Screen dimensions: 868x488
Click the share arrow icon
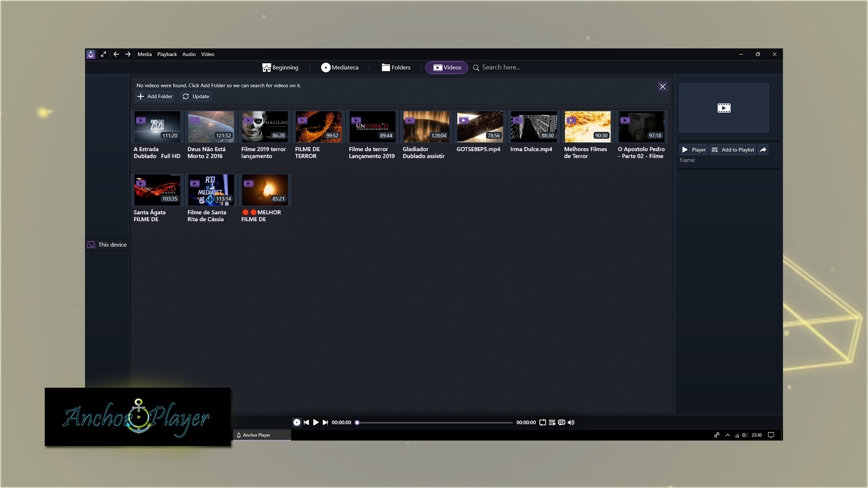click(763, 150)
